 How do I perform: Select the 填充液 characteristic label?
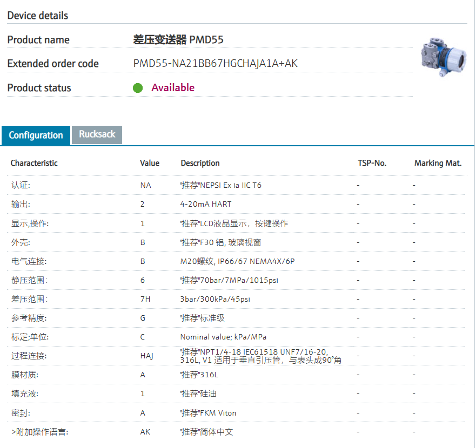tap(25, 393)
